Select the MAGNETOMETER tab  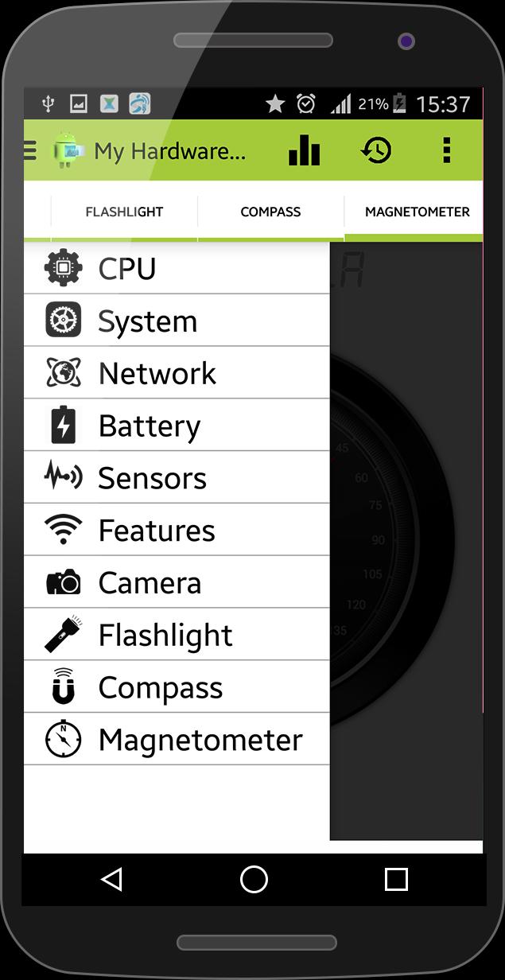click(417, 212)
